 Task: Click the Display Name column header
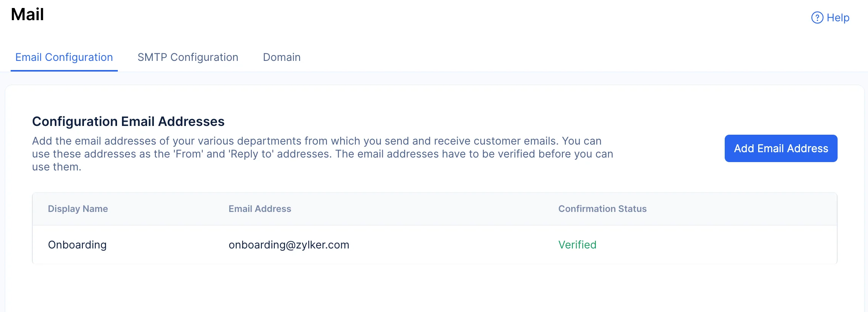click(x=78, y=209)
